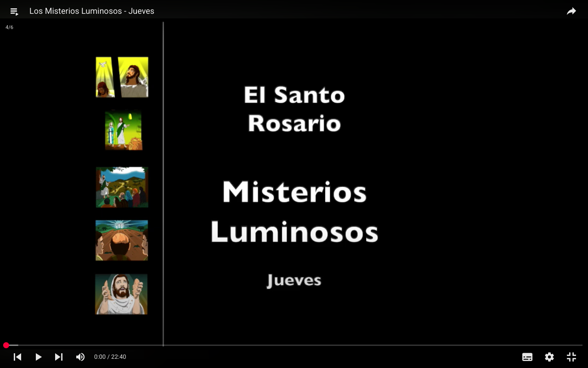
Task: Go to the previous video in playlist
Action: pyautogui.click(x=17, y=357)
